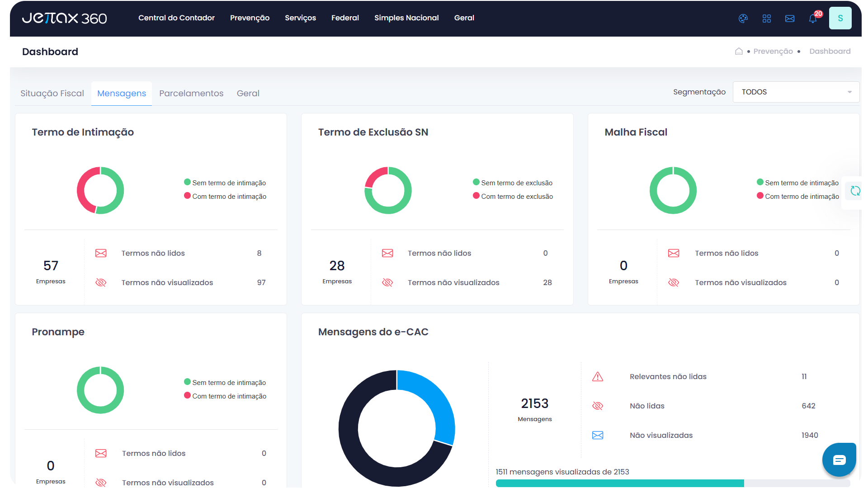Switch to the Situação Fiscal tab
Screen dimensions: 868x488
tap(52, 93)
